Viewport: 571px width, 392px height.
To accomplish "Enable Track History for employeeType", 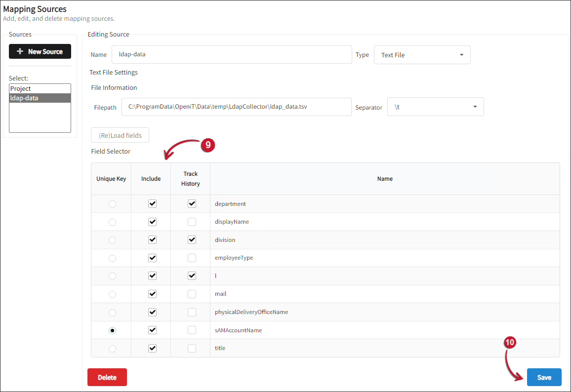I will [x=192, y=258].
